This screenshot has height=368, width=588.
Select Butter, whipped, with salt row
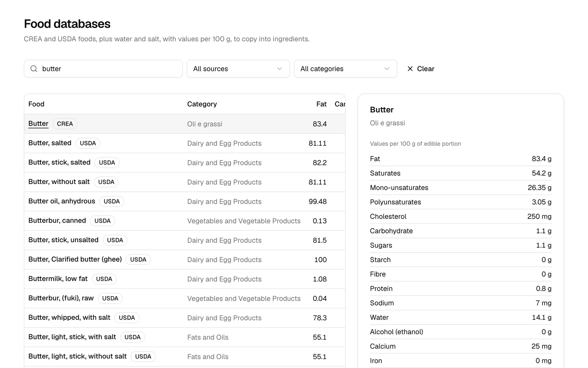point(184,318)
